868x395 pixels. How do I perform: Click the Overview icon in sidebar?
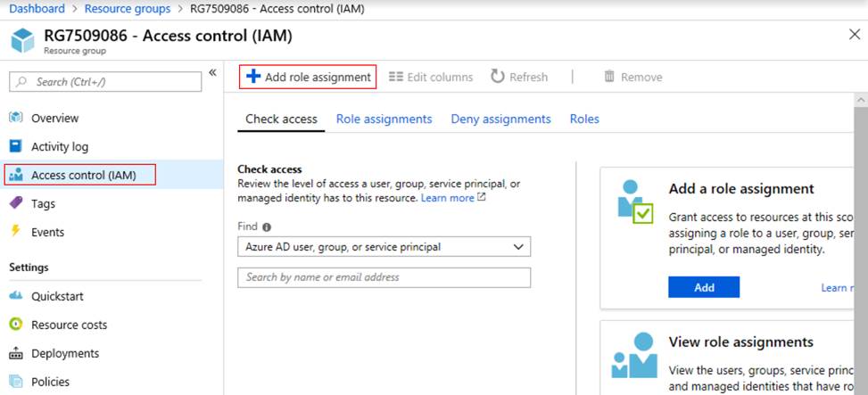[x=16, y=118]
